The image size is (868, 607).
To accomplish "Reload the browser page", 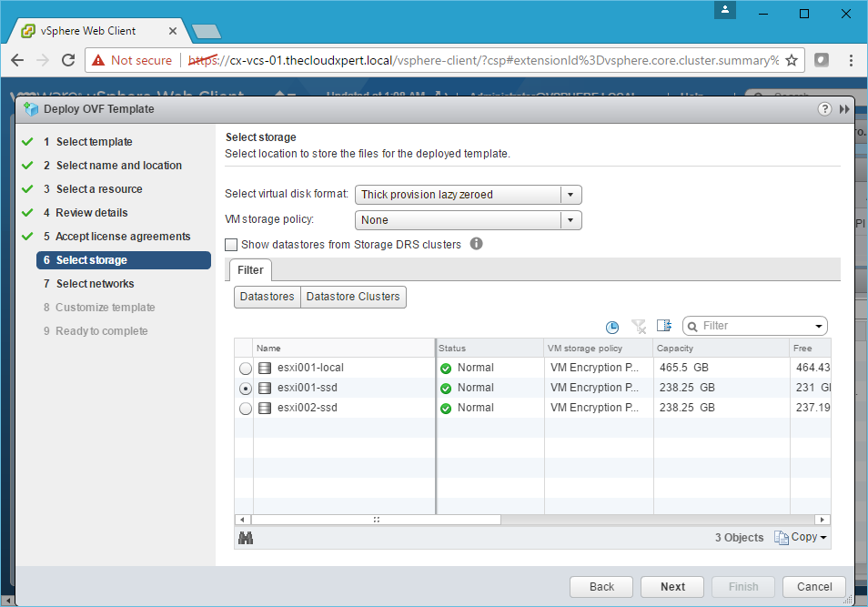I will coord(68,60).
